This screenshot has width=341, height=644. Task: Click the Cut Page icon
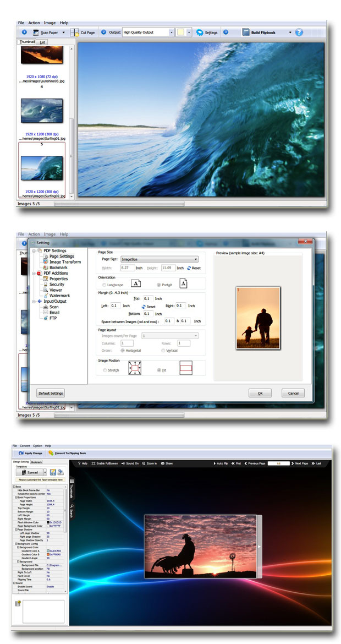click(x=74, y=32)
